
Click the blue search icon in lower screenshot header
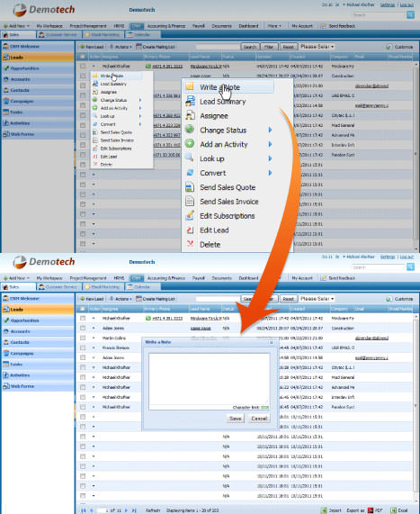410,266
